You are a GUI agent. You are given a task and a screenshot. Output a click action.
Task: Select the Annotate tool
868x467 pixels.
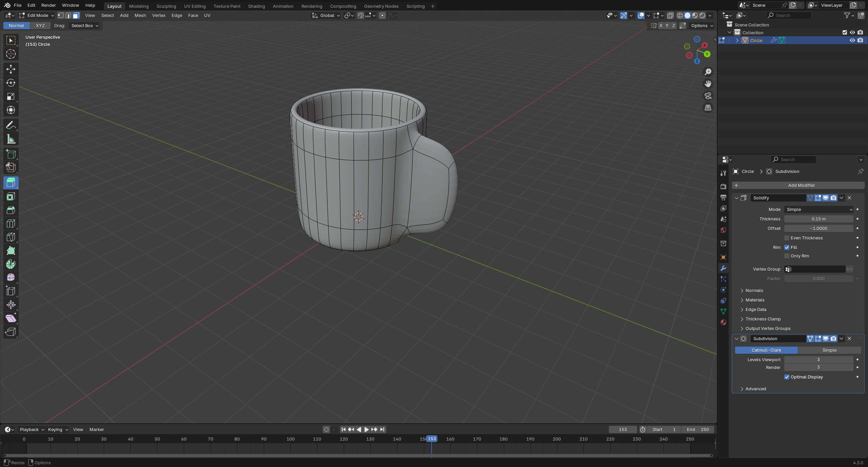click(11, 125)
